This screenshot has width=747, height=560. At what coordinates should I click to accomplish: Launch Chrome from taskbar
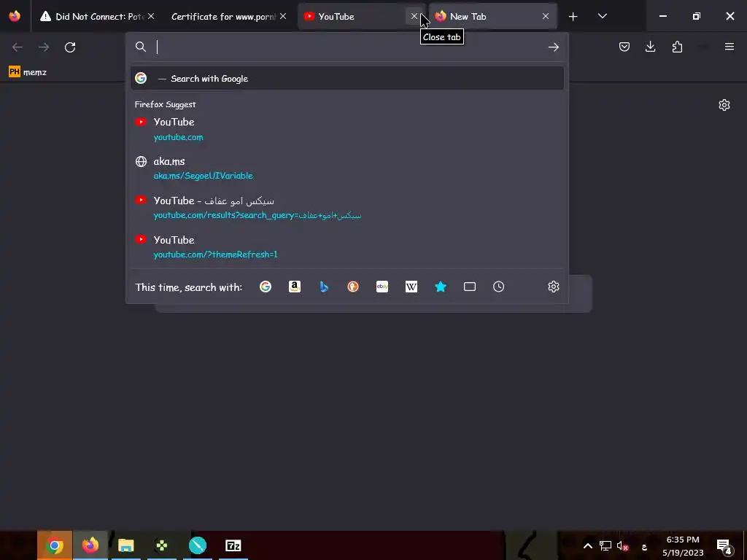point(55,545)
